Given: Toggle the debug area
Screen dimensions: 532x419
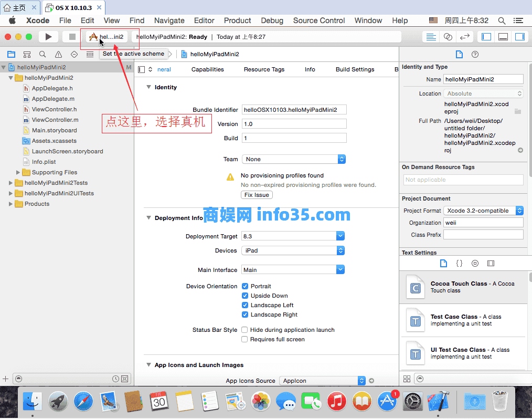Looking at the screenshot, I should pyautogui.click(x=503, y=37).
